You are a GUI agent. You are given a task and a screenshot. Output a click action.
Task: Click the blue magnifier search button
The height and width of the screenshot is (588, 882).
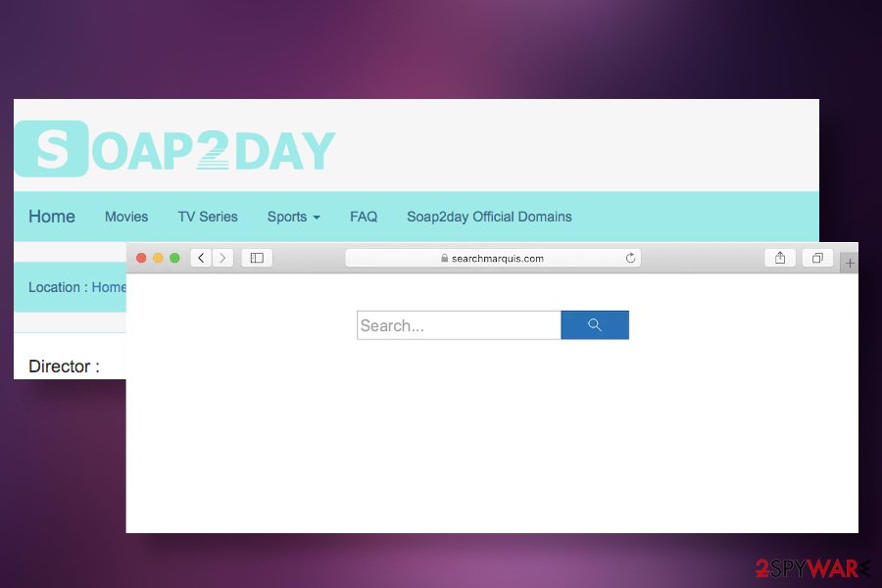point(595,325)
